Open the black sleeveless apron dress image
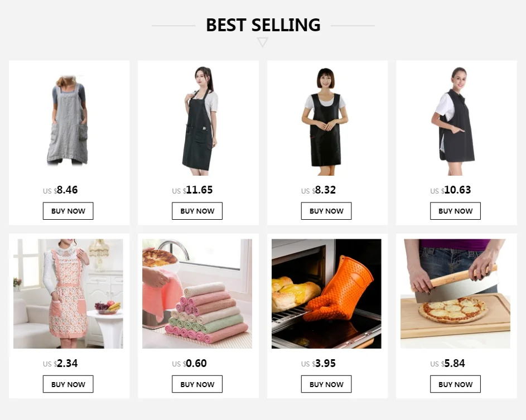Screen dimensions: 526x420 pos(325,121)
